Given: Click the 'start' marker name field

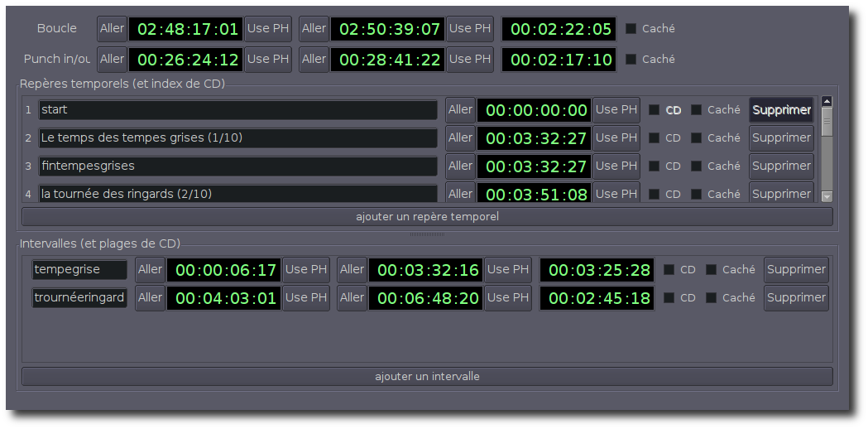Looking at the screenshot, I should 237,110.
